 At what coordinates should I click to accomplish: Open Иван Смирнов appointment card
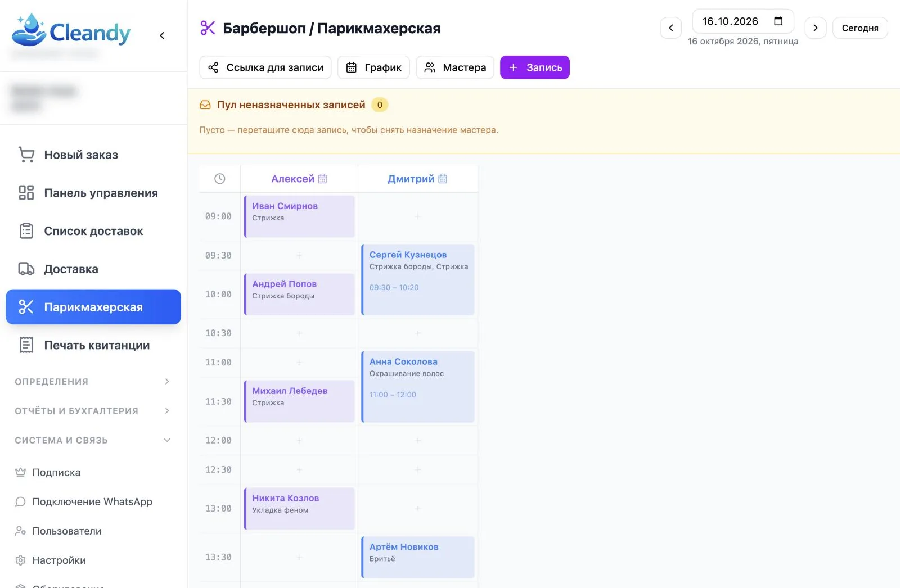coord(299,216)
